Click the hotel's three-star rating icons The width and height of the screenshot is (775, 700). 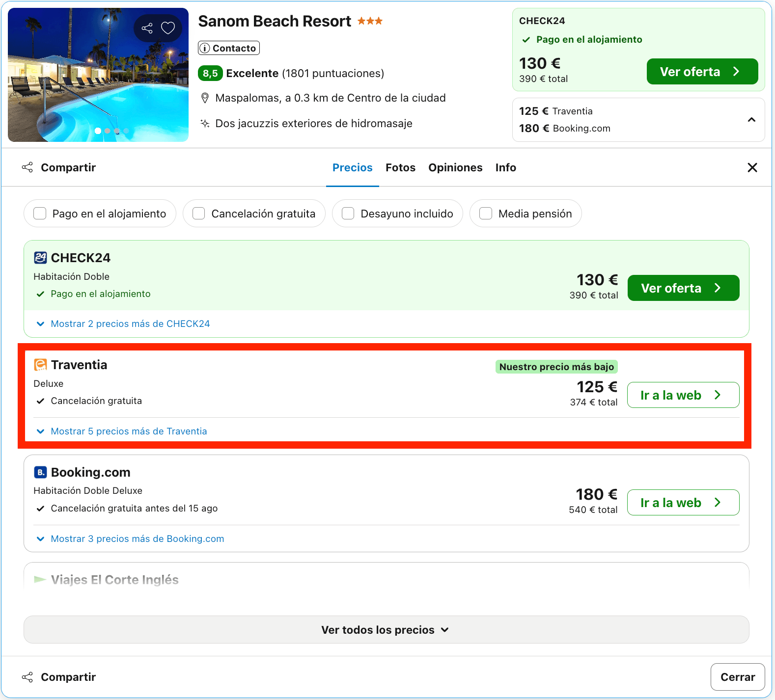click(370, 21)
